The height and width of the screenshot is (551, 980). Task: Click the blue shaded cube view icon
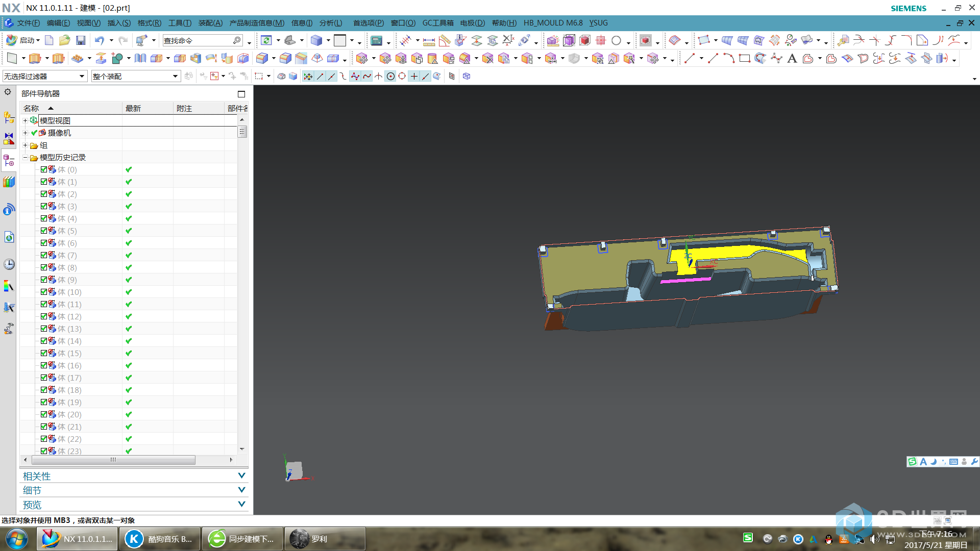[316, 40]
